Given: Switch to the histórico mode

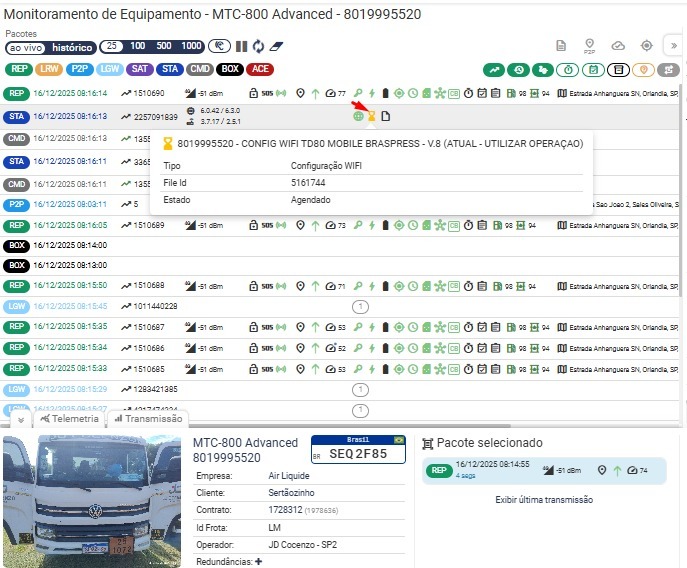Looking at the screenshot, I should tap(72, 47).
